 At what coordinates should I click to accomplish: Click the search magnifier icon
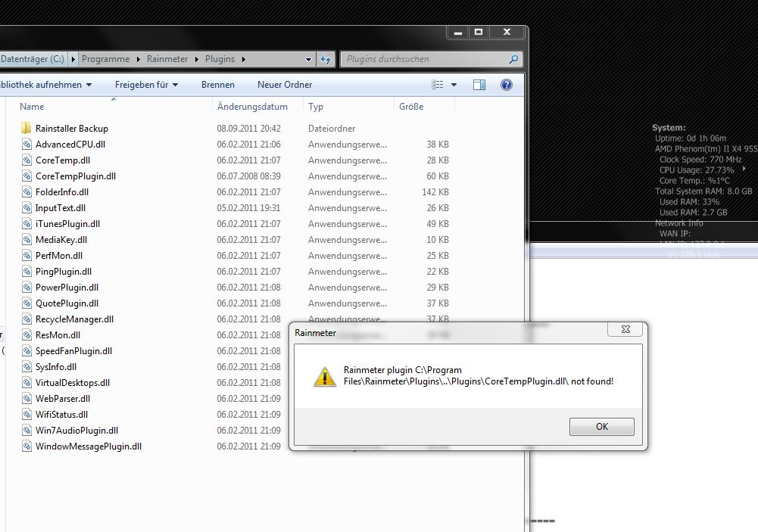[513, 59]
